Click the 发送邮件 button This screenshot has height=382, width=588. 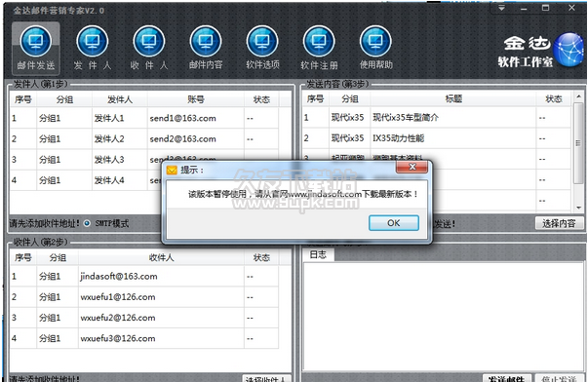[x=506, y=378]
